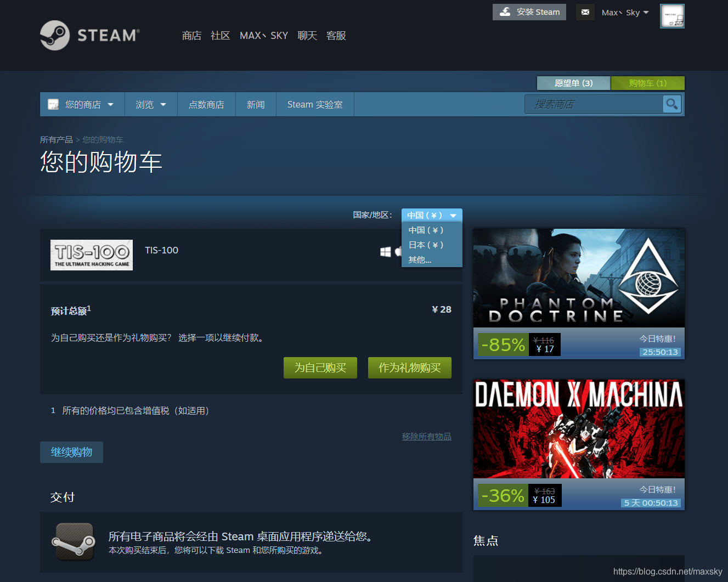
Task: Click the ¥ 28 estimated total
Action: [x=442, y=309]
